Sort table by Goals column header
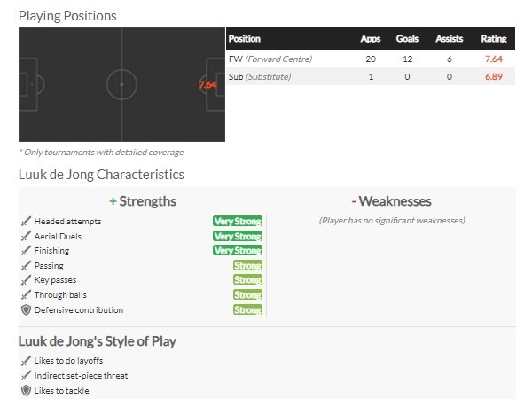This screenshot has height=399, width=532. pyautogui.click(x=407, y=39)
